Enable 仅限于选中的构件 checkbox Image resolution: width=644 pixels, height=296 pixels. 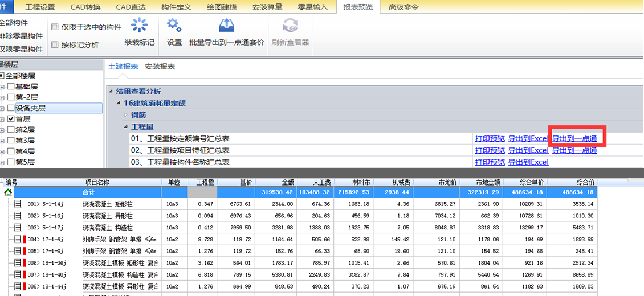(x=55, y=27)
